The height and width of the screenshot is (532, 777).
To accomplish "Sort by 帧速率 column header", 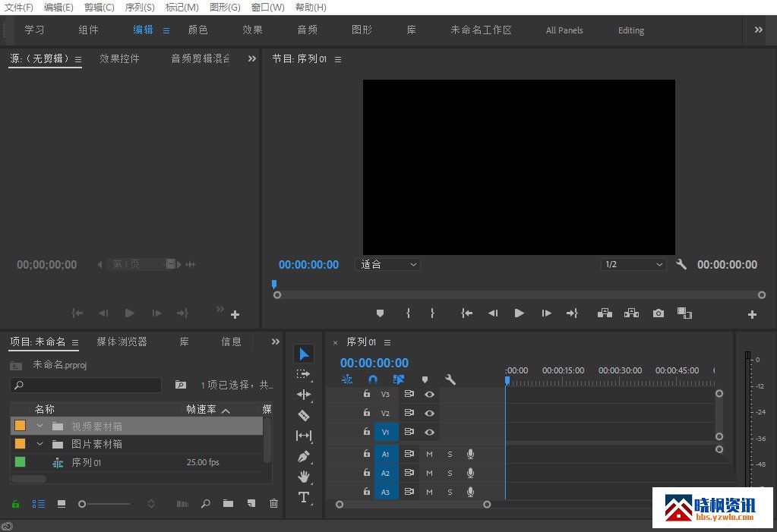I will (x=201, y=410).
